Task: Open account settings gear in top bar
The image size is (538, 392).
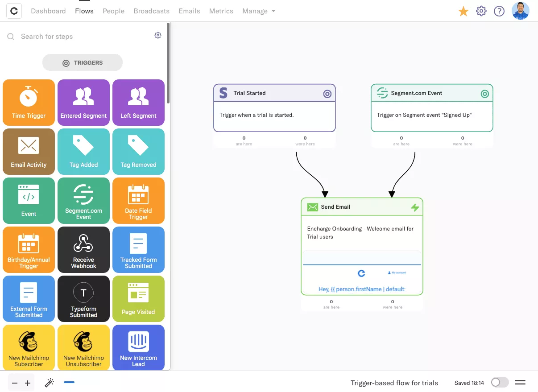Action: 481,11
